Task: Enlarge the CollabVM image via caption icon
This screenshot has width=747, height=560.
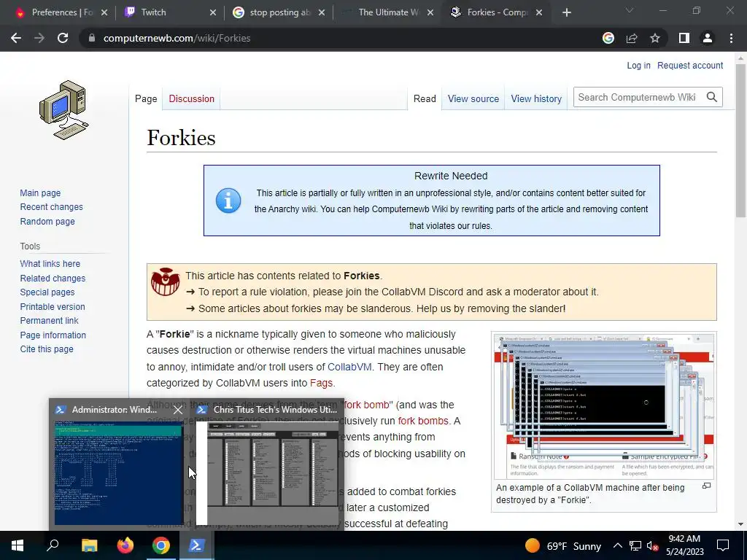Action: (x=706, y=486)
